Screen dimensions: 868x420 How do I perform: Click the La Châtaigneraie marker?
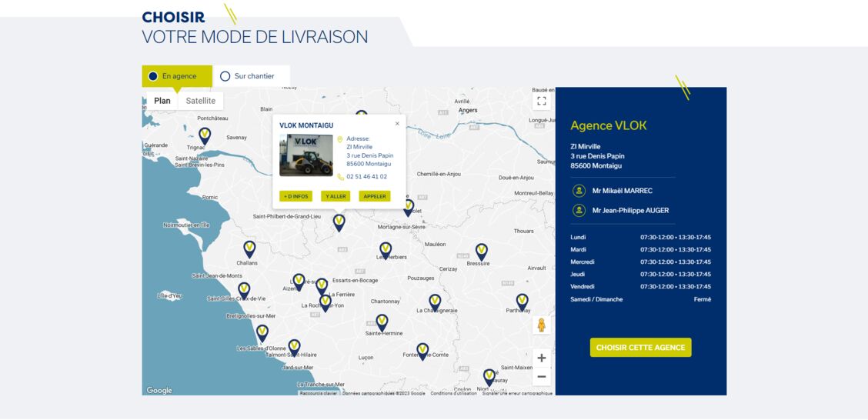pos(435,302)
